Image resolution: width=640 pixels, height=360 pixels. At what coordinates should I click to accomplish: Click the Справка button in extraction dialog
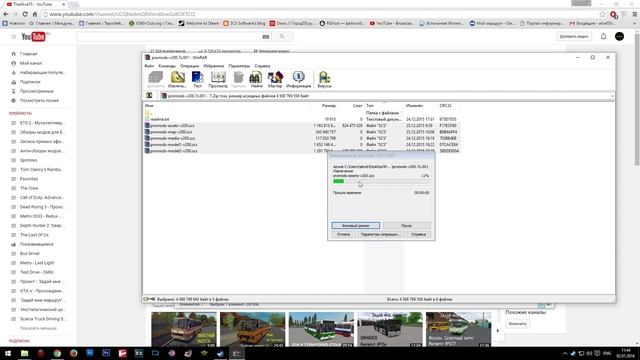pyautogui.click(x=418, y=234)
